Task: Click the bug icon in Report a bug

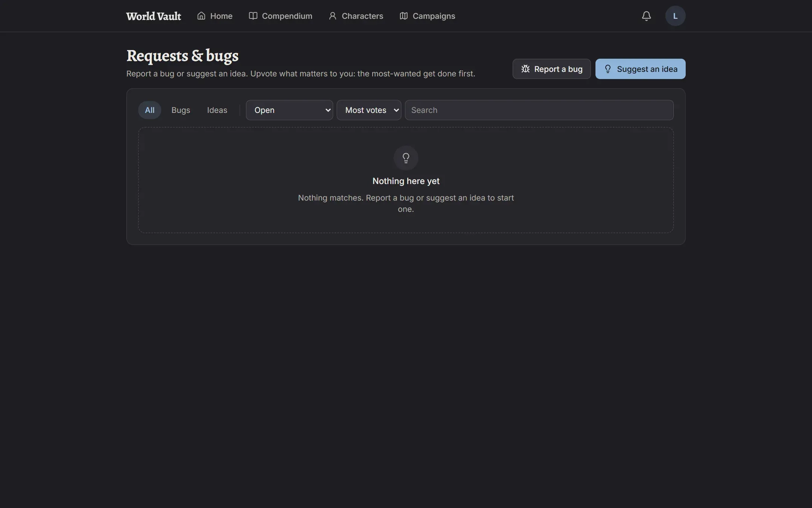Action: click(525, 69)
